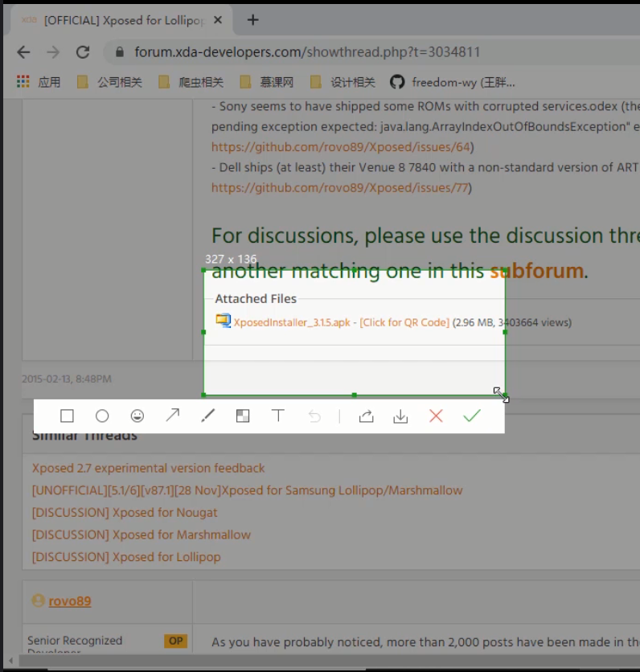Open the emoji sticker tool
The image size is (640, 672).
(137, 416)
